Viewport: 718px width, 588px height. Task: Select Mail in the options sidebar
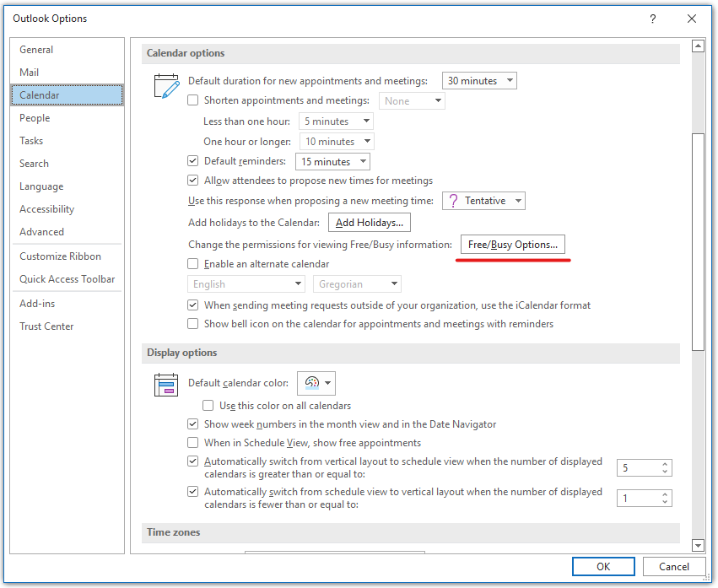point(30,73)
